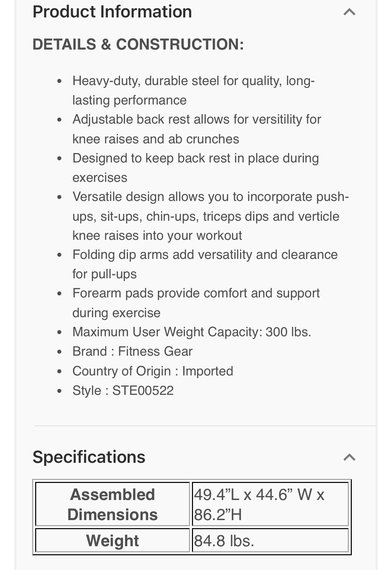Collapse the Product Information section chevron
Screen dimensions: 392x570
(349, 12)
